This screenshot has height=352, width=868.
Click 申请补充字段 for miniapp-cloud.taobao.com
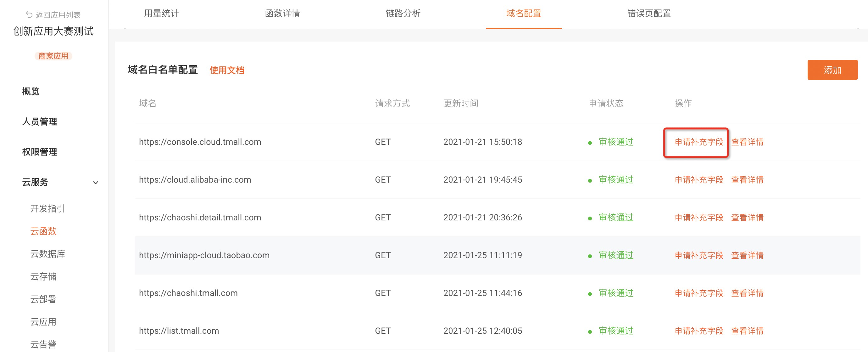[x=699, y=255]
